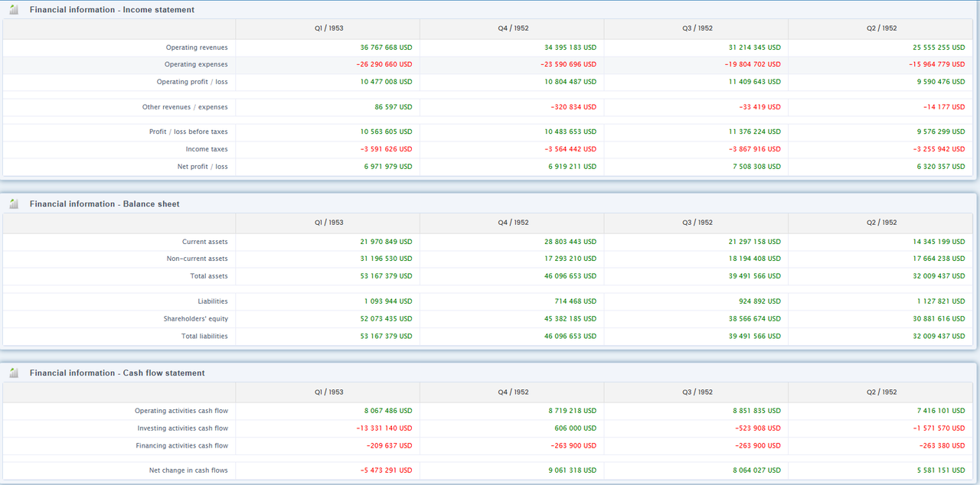Select the 'Investing activities cash flow' label

pyautogui.click(x=183, y=428)
